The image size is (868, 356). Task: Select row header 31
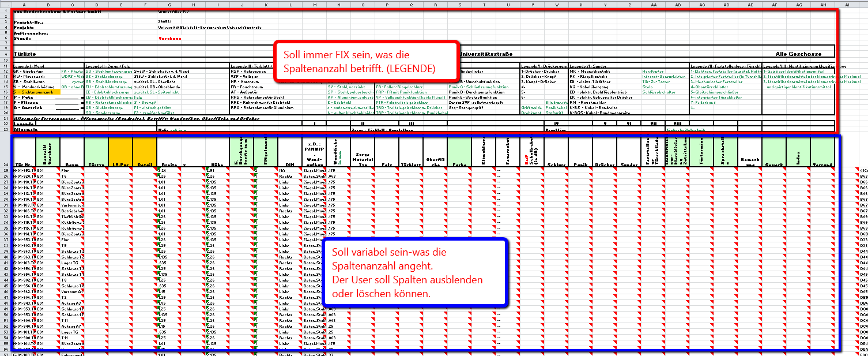pos(6,204)
